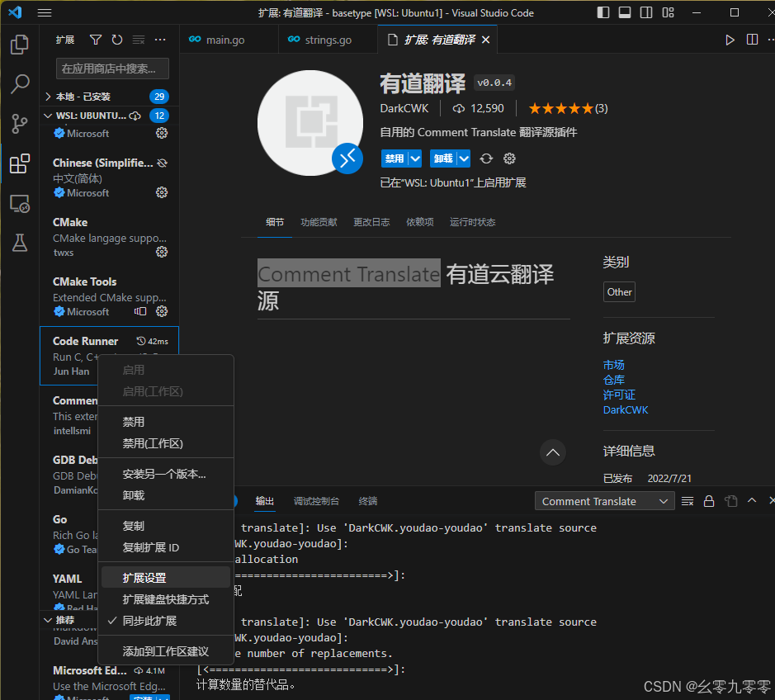775x700 pixels.
Task: Clear output panel with list icon
Action: tap(688, 501)
